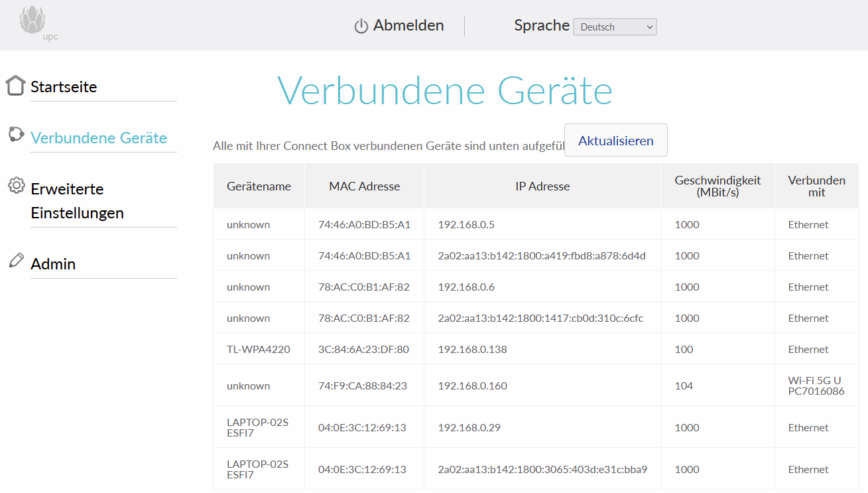The width and height of the screenshot is (868, 493).
Task: Click the Geschwindigkeit (MBit/s) column header
Action: point(717,186)
